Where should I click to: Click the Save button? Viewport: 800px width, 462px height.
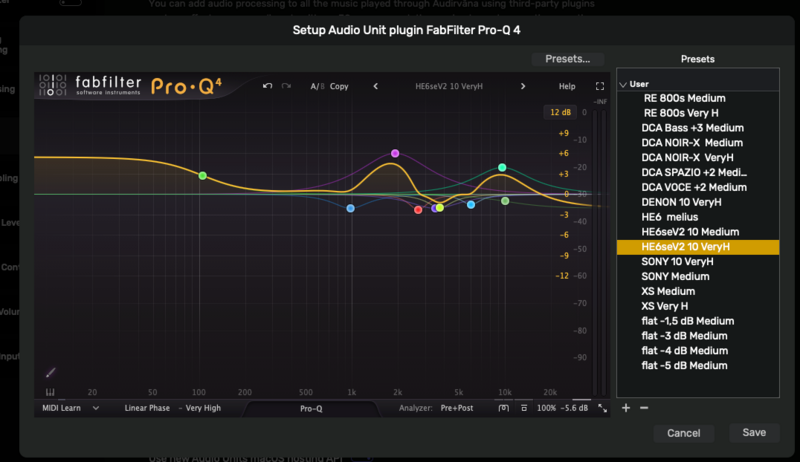pyautogui.click(x=754, y=432)
